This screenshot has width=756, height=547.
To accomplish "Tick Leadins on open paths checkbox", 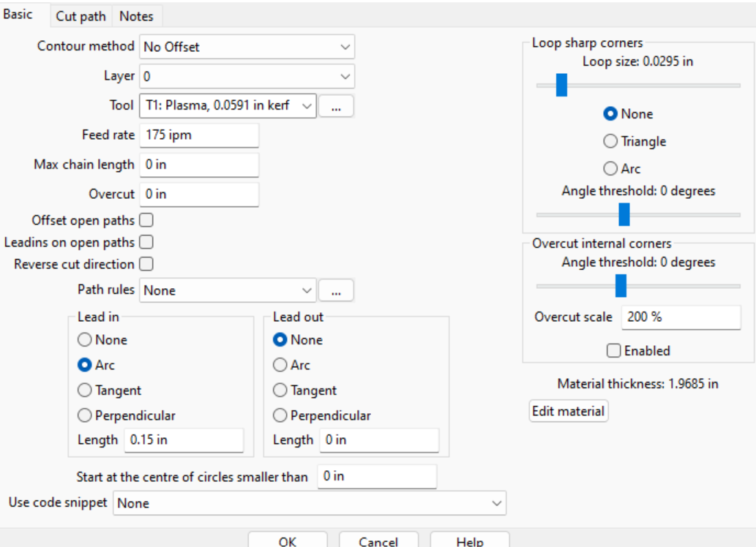I will click(146, 242).
